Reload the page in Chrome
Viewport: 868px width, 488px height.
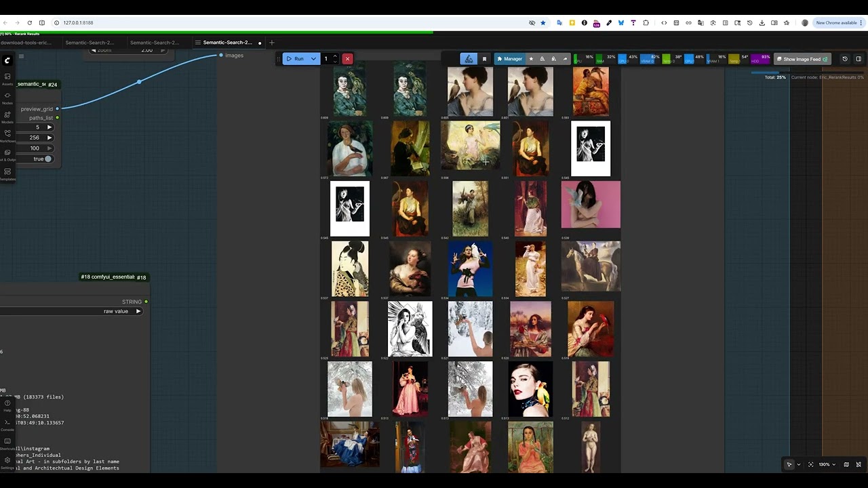point(29,22)
